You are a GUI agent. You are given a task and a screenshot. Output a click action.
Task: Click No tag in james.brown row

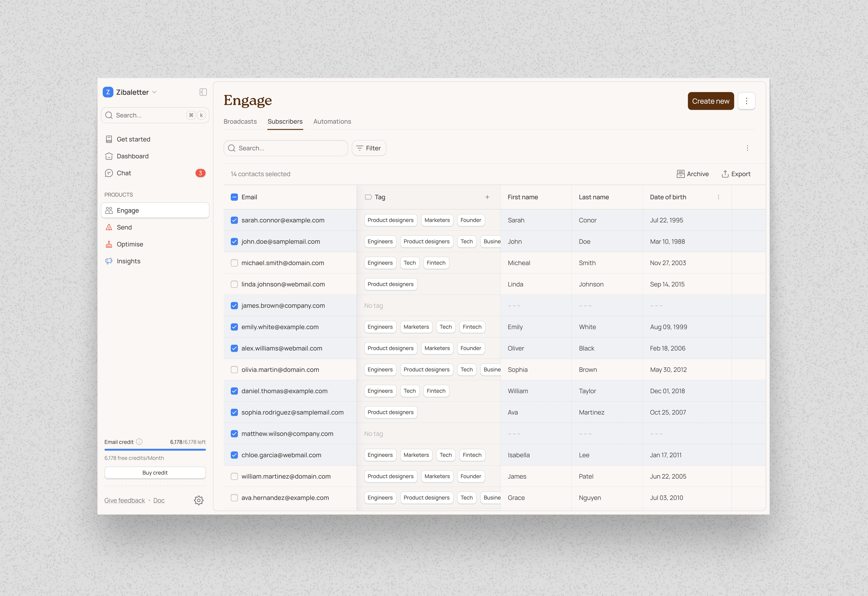(374, 306)
